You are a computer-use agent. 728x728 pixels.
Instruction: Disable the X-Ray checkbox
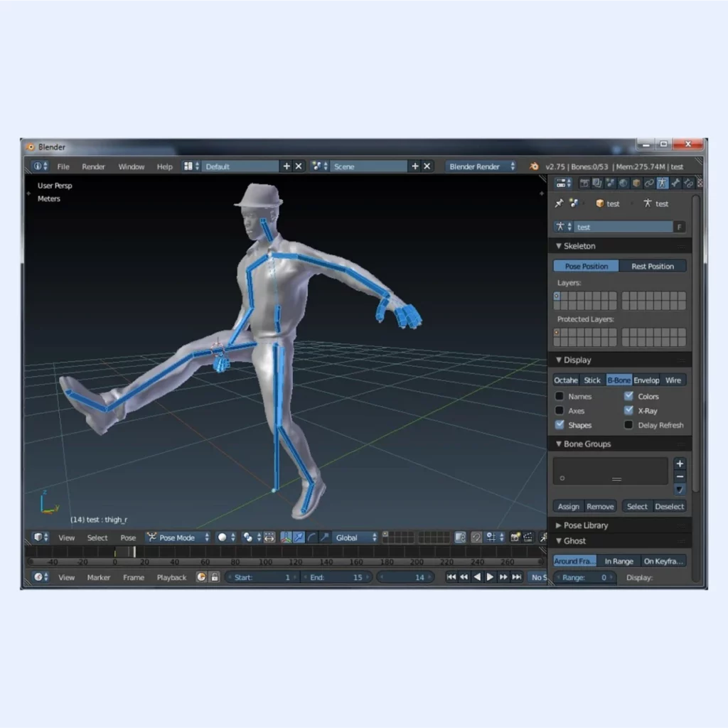pyautogui.click(x=628, y=410)
